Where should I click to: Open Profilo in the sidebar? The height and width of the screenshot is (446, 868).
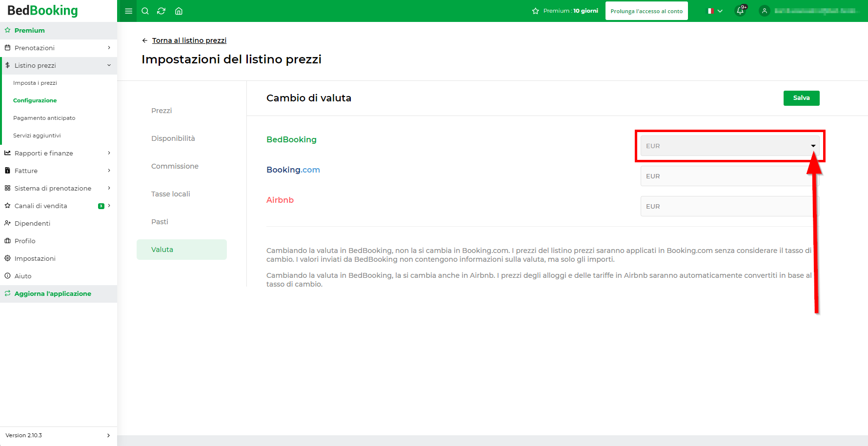(x=59, y=241)
